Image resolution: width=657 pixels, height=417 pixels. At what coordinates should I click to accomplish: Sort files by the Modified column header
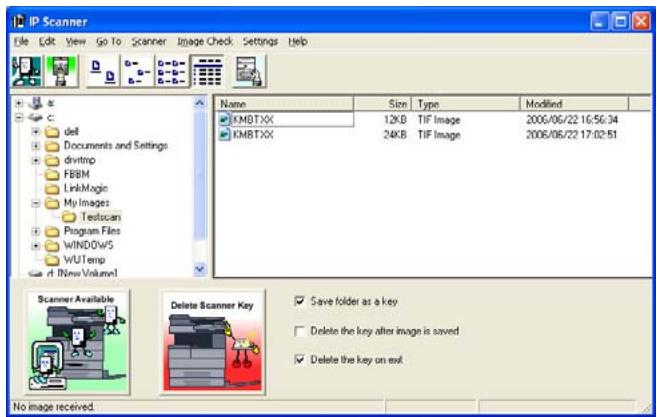tap(574, 104)
